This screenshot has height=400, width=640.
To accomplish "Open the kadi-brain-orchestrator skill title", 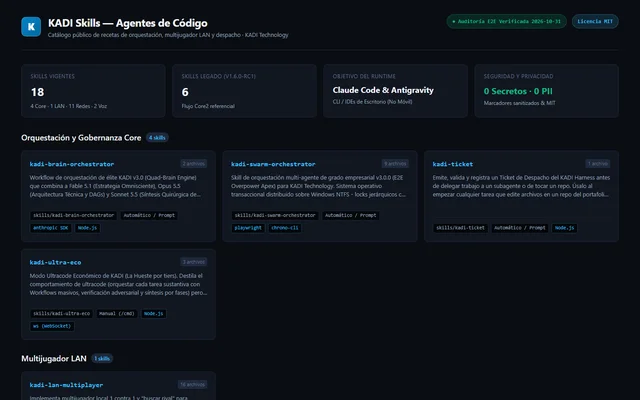I will pos(72,164).
